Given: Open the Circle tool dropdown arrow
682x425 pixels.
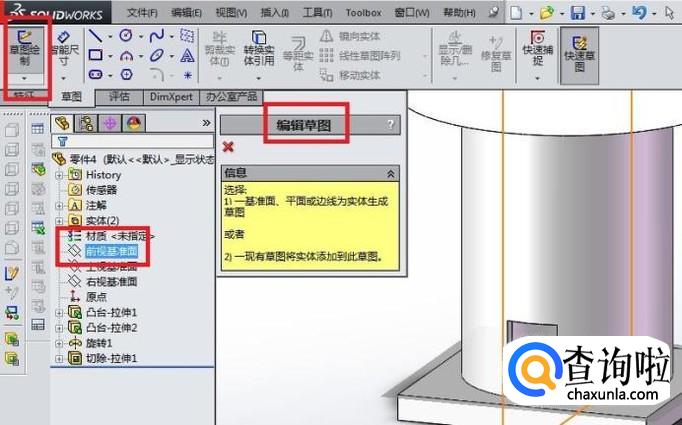Looking at the screenshot, I should 141,36.
